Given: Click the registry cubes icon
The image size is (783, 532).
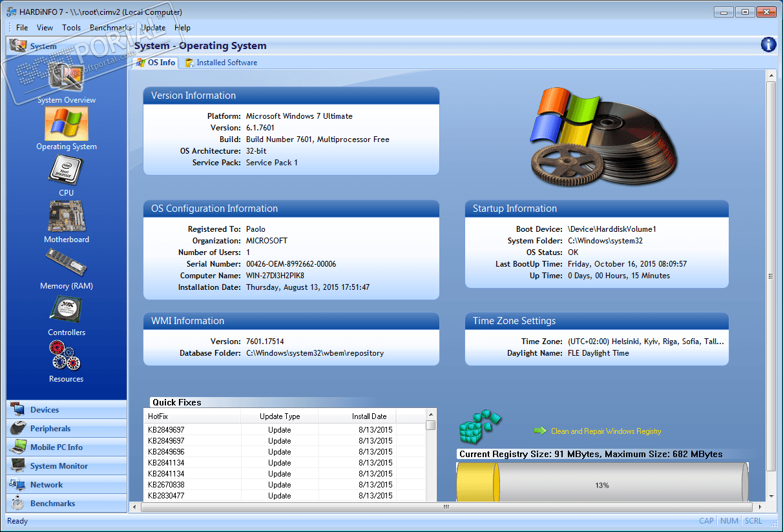Looking at the screenshot, I should coord(480,427).
